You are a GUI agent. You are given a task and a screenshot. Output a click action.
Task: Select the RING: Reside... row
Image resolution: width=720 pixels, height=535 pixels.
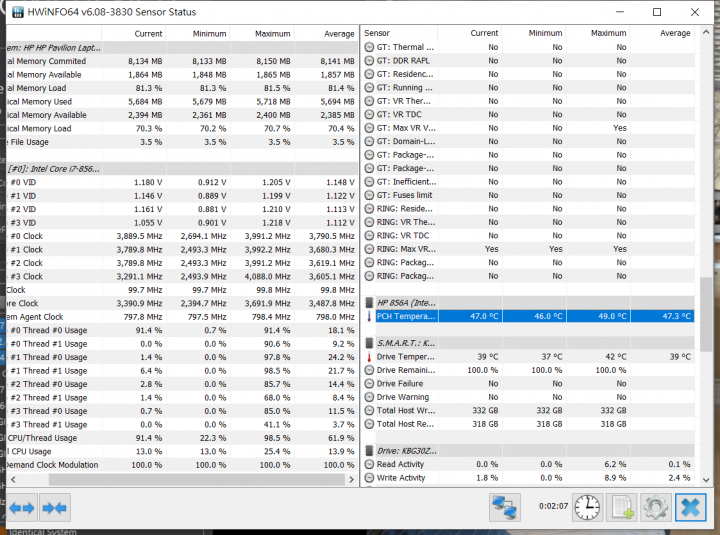coord(529,208)
